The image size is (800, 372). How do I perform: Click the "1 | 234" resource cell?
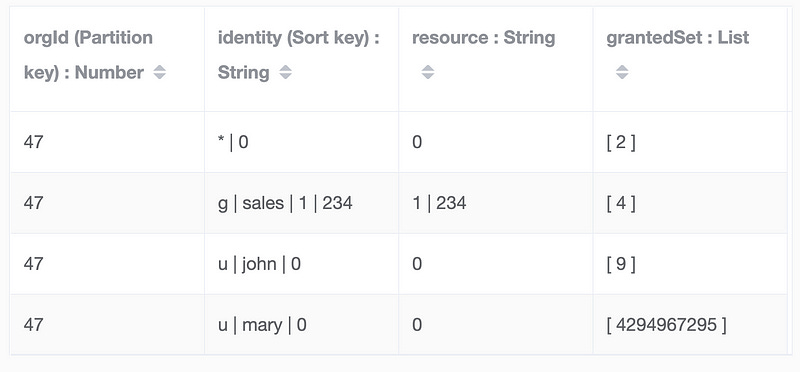[x=439, y=203]
